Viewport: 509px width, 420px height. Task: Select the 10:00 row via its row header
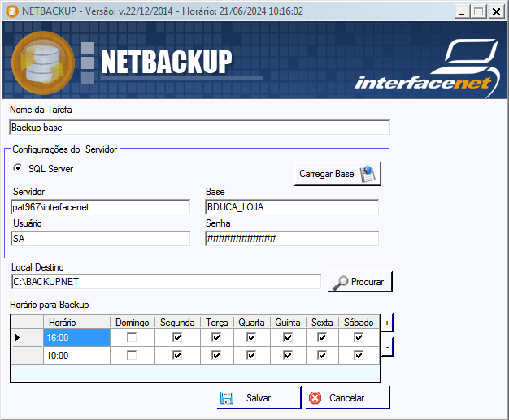[x=28, y=356]
